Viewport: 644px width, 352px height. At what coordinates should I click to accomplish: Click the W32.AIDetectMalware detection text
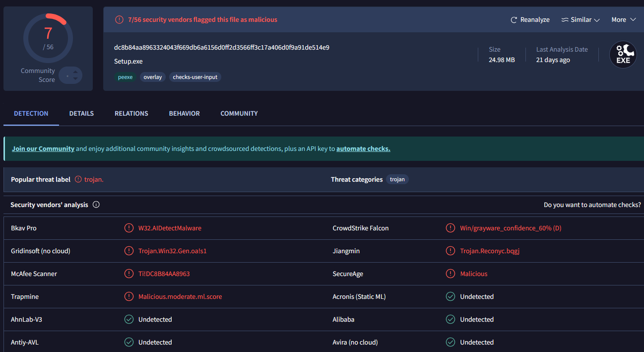point(170,228)
